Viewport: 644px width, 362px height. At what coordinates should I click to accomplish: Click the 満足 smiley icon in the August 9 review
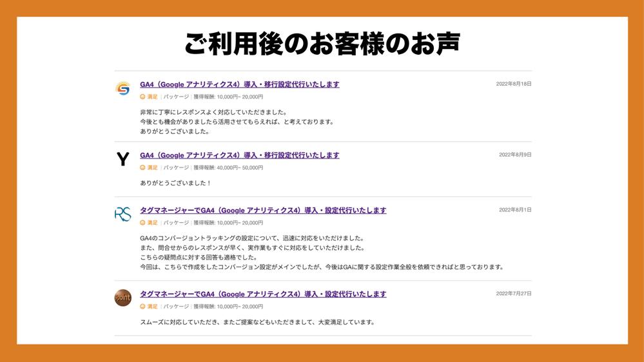tap(142, 167)
